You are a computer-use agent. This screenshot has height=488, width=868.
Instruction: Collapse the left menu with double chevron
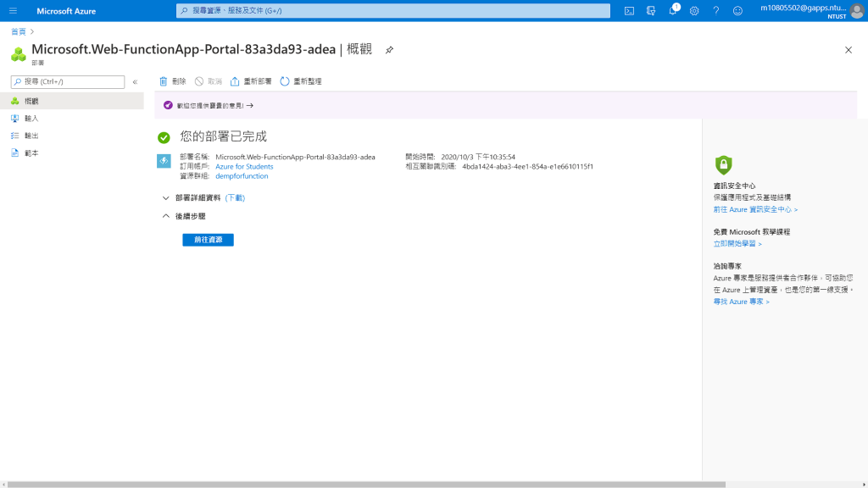click(x=135, y=82)
